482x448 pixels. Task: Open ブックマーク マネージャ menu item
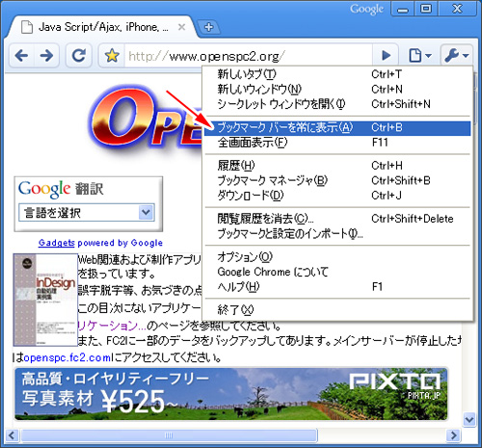tap(337, 180)
